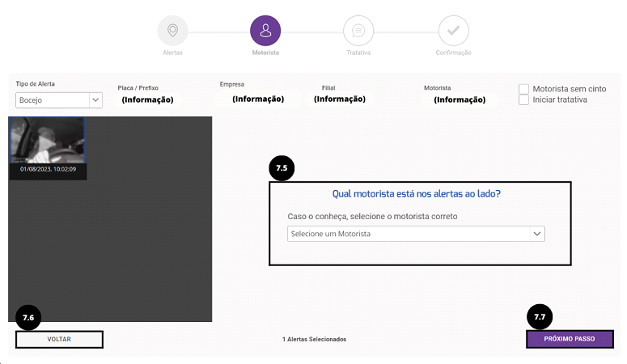This screenshot has height=364, width=627.
Task: Check the Iniciar tratativa box
Action: [x=523, y=99]
